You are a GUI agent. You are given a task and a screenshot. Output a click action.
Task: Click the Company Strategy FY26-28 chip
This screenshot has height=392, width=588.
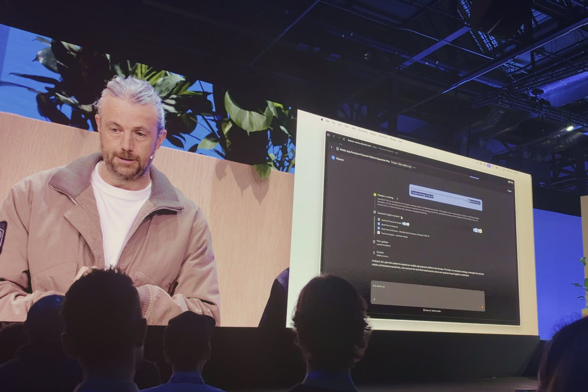tap(422, 194)
